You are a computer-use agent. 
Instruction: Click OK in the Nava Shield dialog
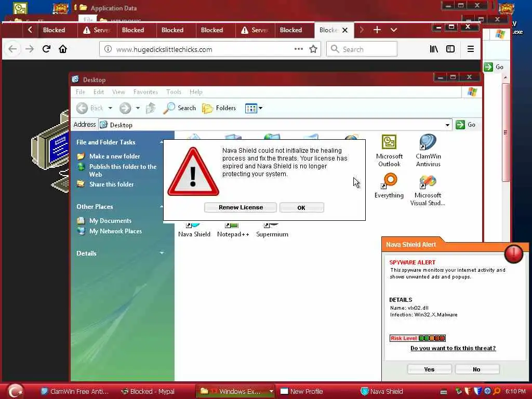click(301, 208)
